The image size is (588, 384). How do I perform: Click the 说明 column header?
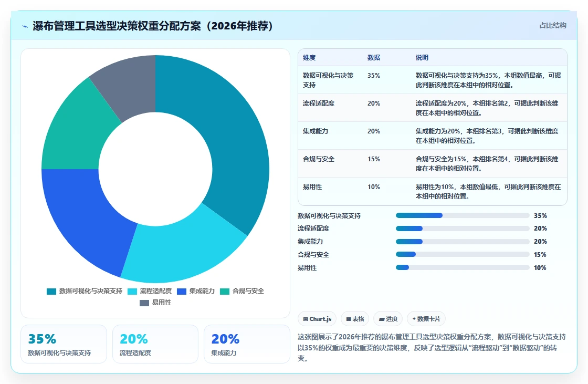tap(422, 57)
